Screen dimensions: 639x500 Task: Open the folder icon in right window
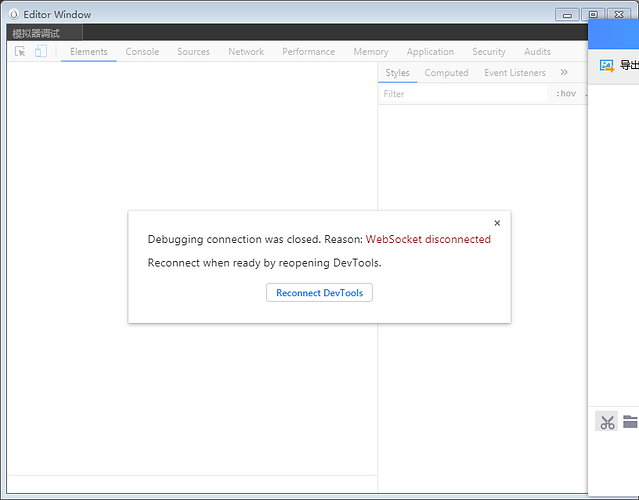coord(630,422)
